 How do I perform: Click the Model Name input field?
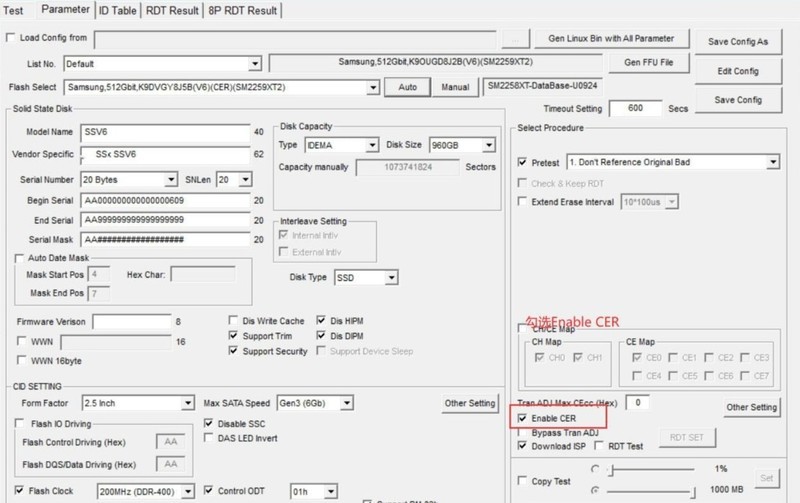point(165,132)
